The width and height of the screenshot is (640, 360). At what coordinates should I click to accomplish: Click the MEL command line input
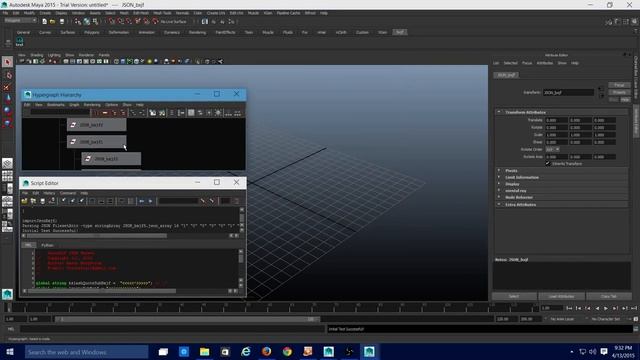(x=172, y=329)
